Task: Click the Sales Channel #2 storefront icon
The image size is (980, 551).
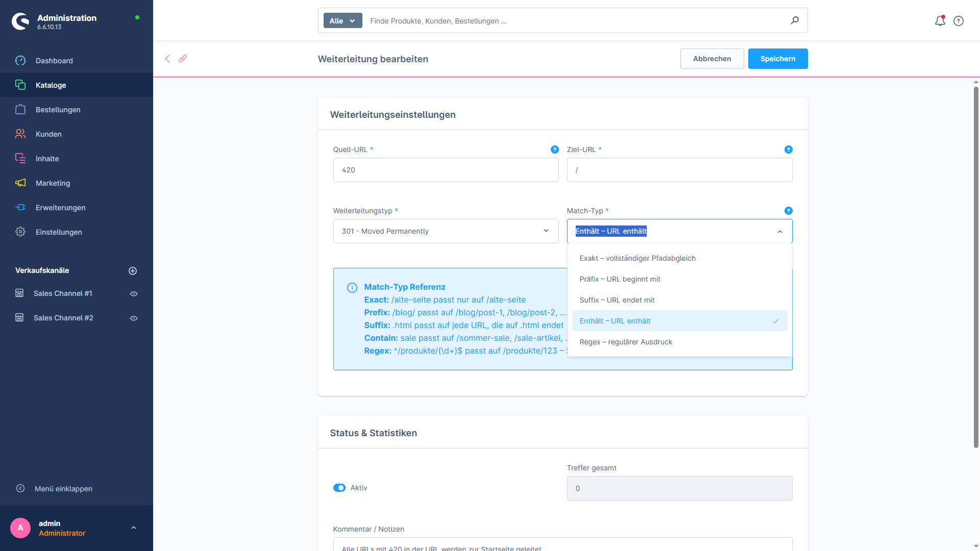Action: coord(19,318)
